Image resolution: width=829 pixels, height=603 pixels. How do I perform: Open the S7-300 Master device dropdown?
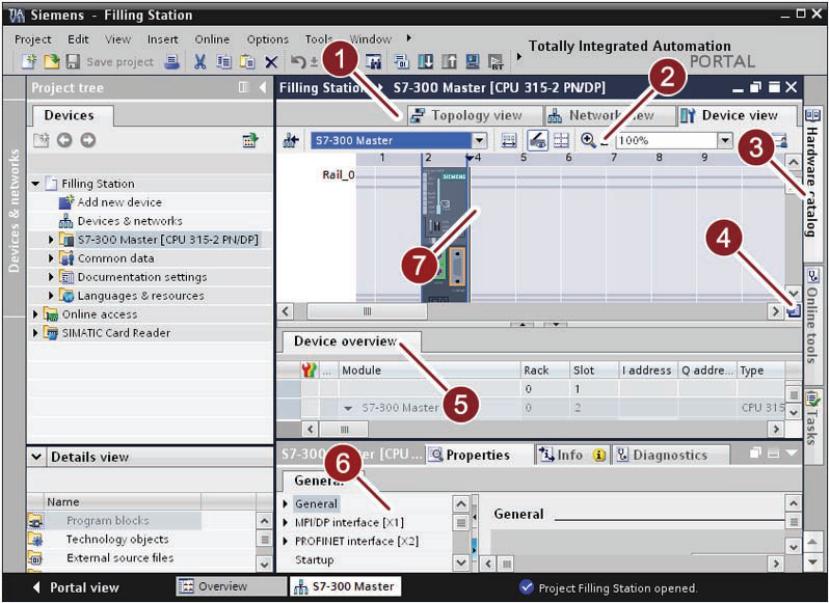(479, 141)
